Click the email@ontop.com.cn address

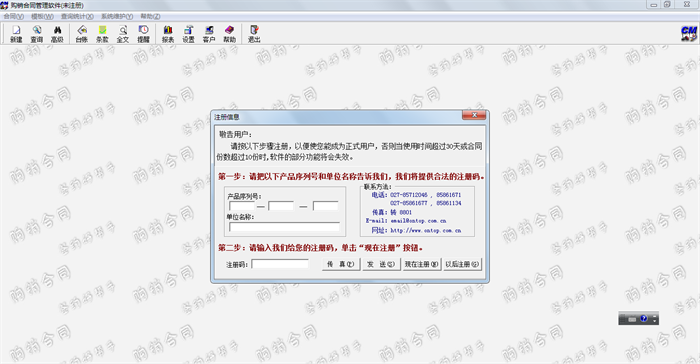pos(418,221)
